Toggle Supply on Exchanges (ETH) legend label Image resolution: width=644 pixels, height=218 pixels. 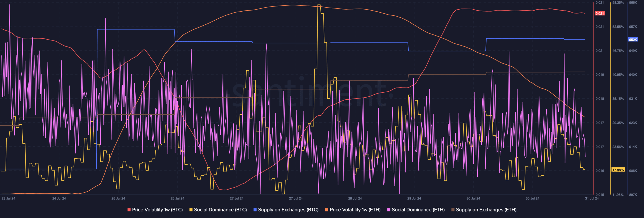(486, 210)
